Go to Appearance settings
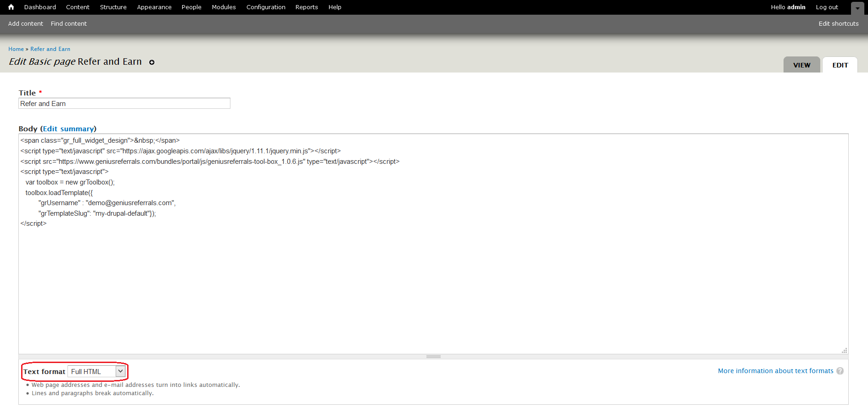This screenshot has height=408, width=868. pyautogui.click(x=154, y=7)
